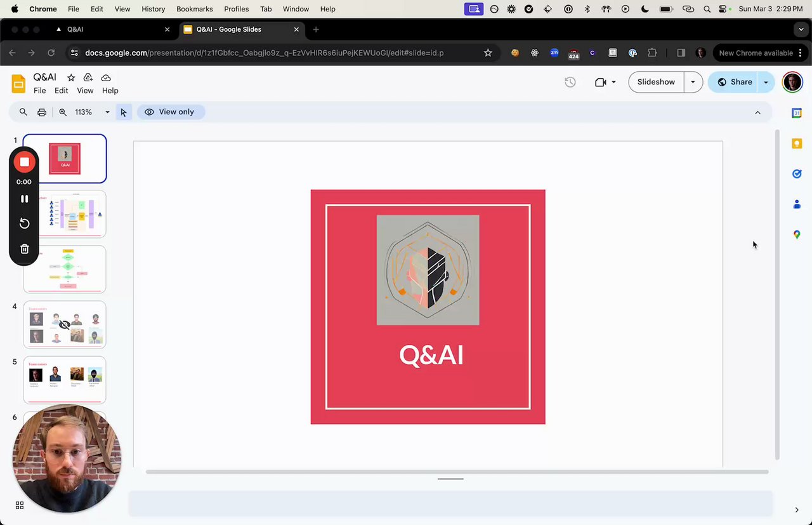Toggle the Chrome side panel
This screenshot has height=525, width=812.
point(681,53)
